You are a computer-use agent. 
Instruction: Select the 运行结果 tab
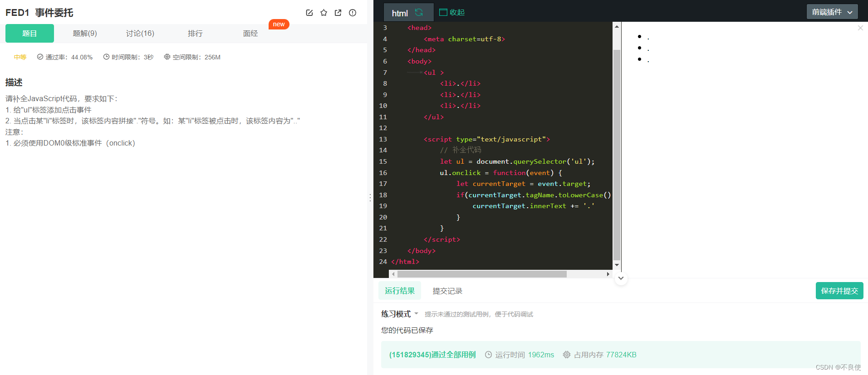(x=400, y=291)
